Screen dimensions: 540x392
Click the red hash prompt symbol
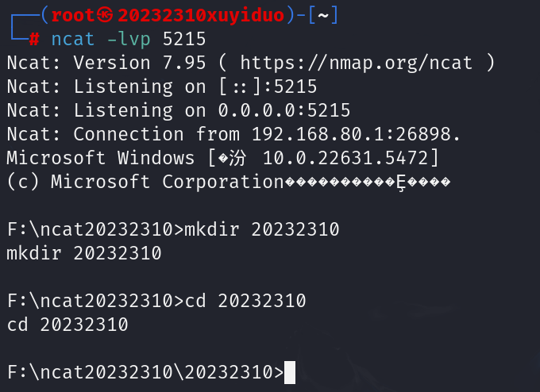click(x=34, y=39)
